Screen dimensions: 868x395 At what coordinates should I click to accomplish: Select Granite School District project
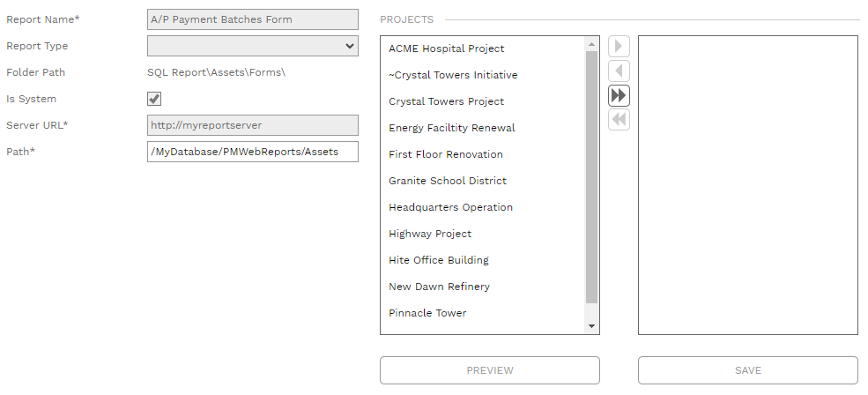(448, 181)
